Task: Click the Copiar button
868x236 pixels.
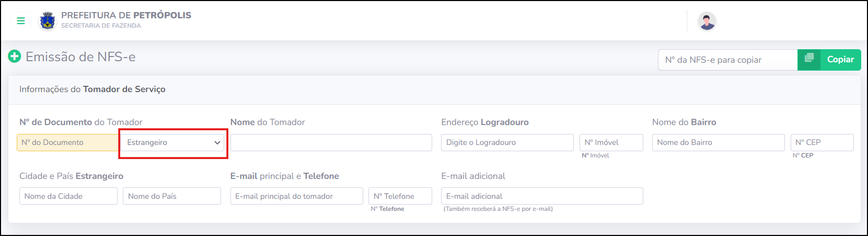Action: point(829,60)
